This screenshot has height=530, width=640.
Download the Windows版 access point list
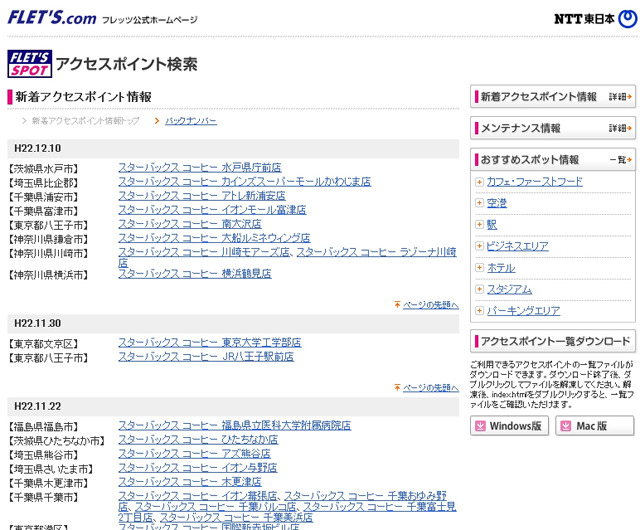pyautogui.click(x=509, y=426)
